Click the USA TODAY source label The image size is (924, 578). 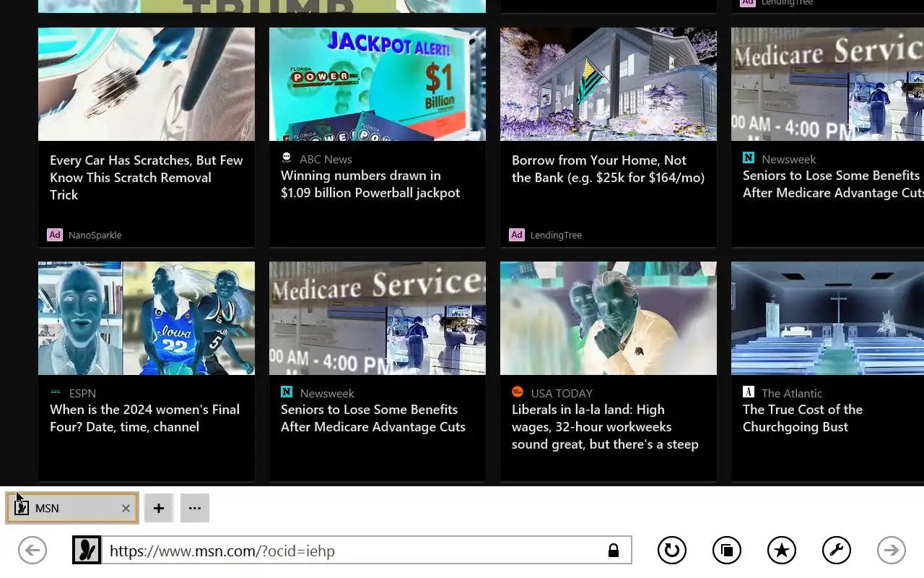(562, 393)
